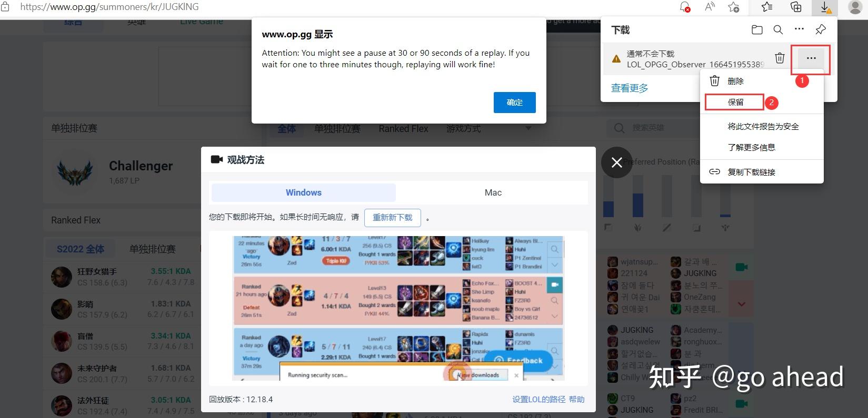Open the 帮助 link

click(x=577, y=400)
